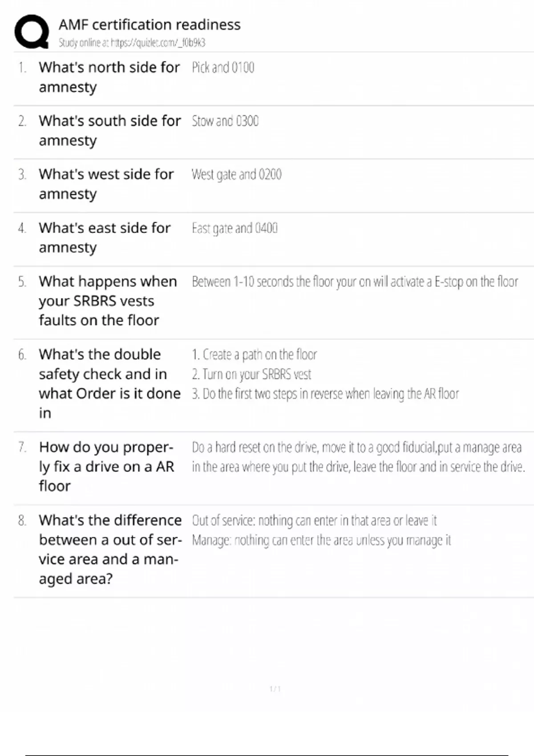Select the east side amnesty question
Screen dimensions: 534x756
coord(105,237)
